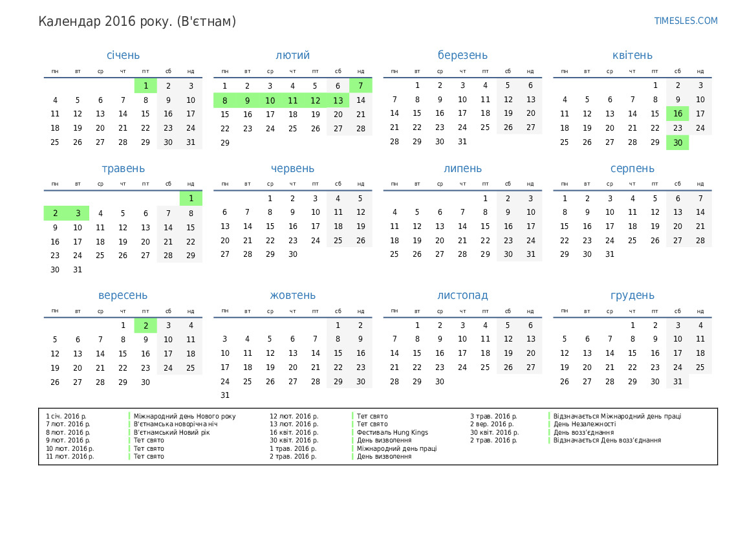Viewport: 756px width, 535px height.
Task: Select the 'липень' month heading
Action: (462, 169)
